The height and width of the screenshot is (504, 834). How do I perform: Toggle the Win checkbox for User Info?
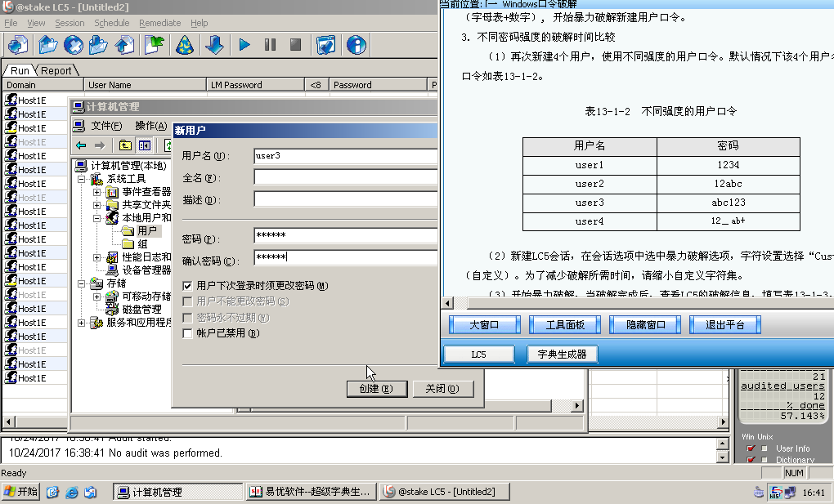(751, 448)
